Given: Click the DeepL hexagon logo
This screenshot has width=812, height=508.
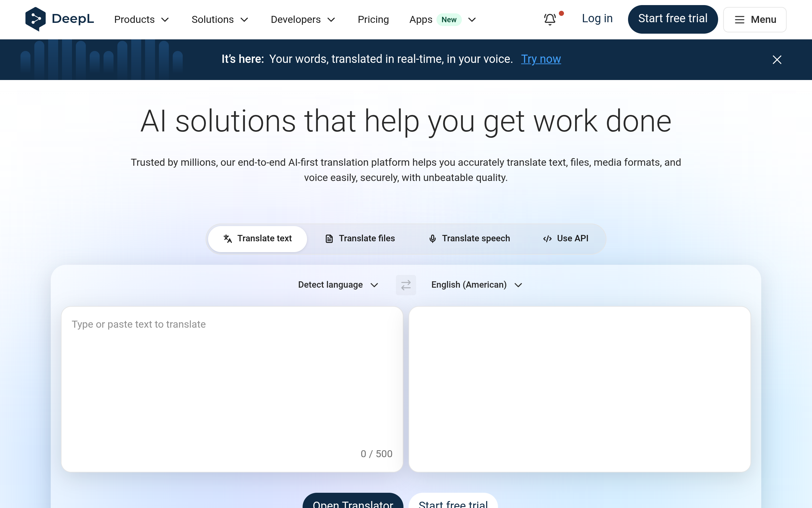Looking at the screenshot, I should coord(35,19).
